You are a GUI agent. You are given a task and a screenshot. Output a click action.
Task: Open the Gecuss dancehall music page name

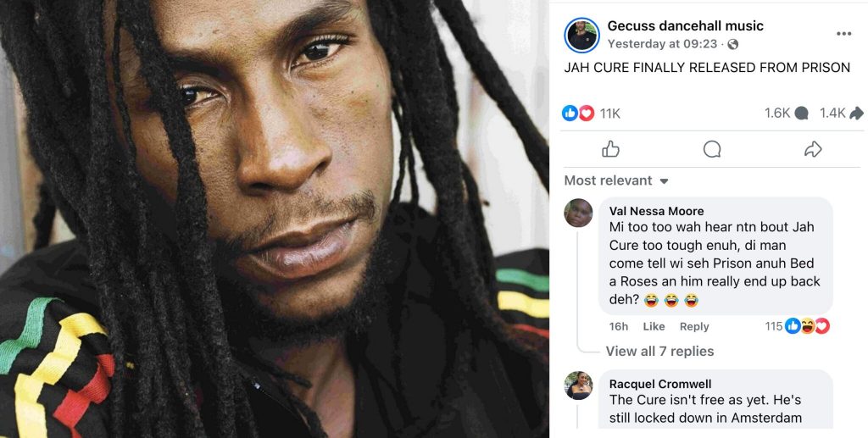pos(685,26)
